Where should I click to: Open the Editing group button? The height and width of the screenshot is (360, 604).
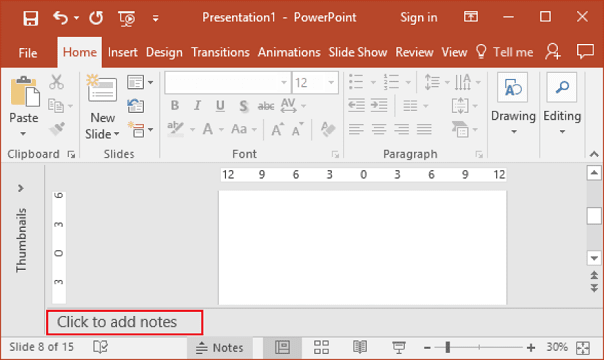click(562, 104)
